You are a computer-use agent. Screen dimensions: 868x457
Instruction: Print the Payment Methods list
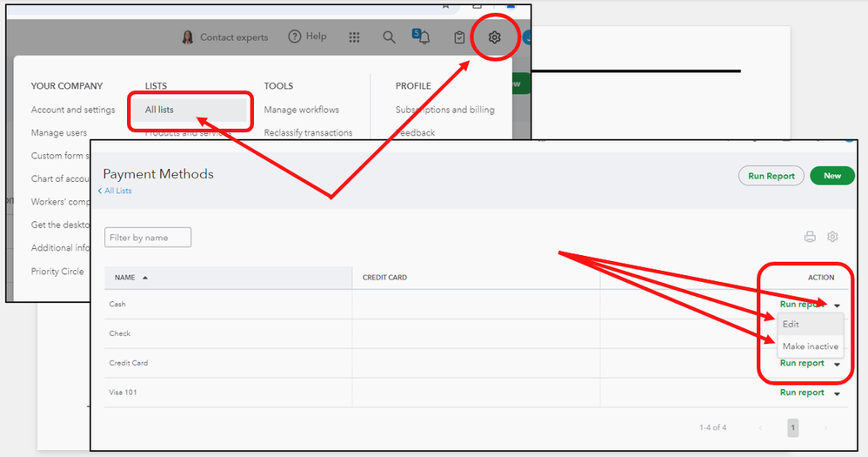pos(810,237)
